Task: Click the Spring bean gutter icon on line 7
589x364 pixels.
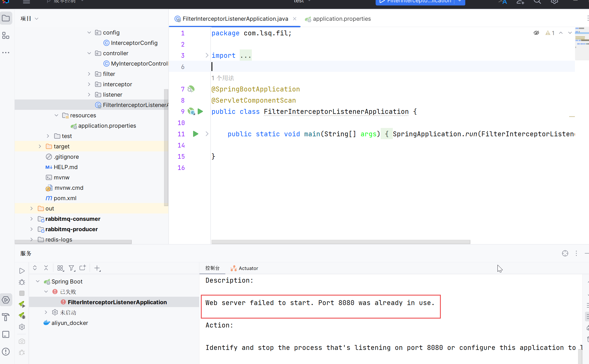Action: (191, 89)
